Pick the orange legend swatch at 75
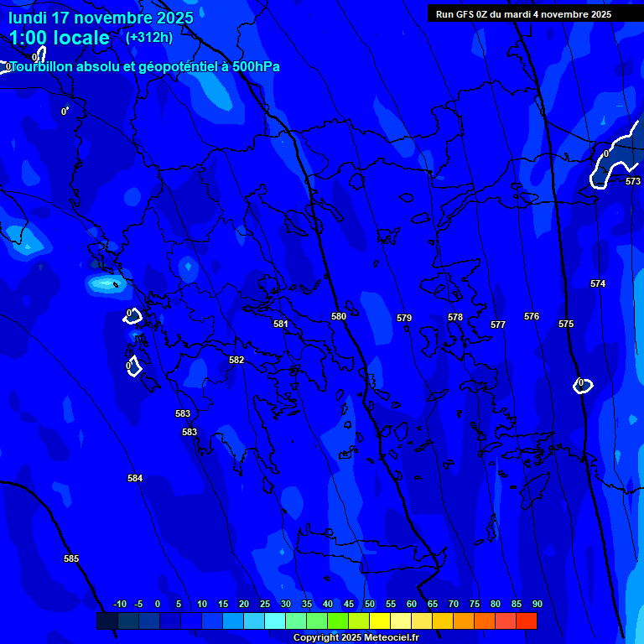This screenshot has width=644, height=644. 464,621
